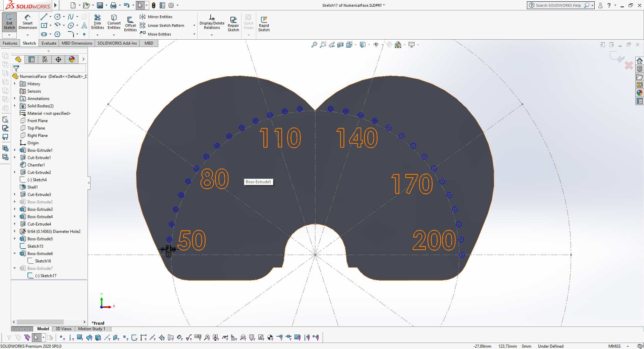Click the Zoom to Fit icon
This screenshot has height=349, width=644.
[x=314, y=45]
